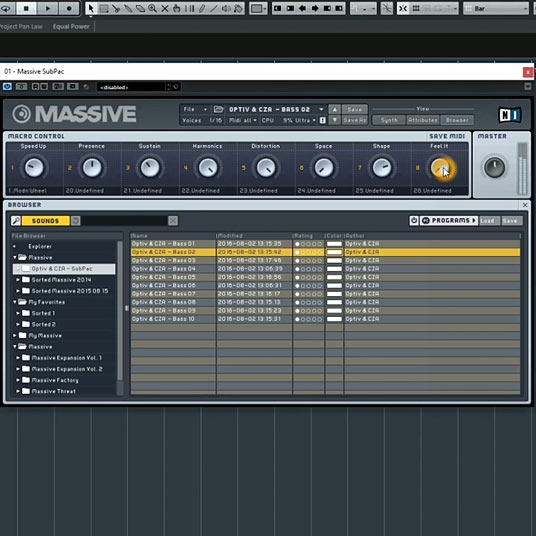Select the Range Selection tool
The image size is (536, 536).
[104, 9]
